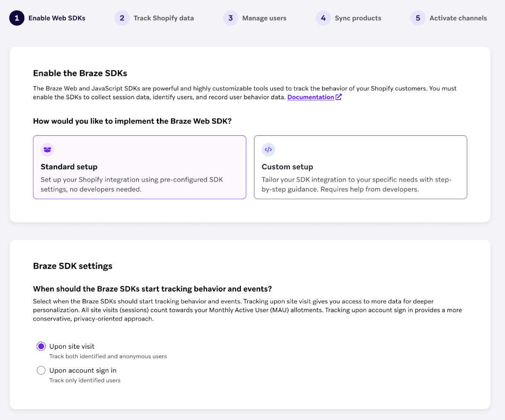This screenshot has width=505, height=420.
Task: Open Documentation via the external link icon
Action: coord(339,97)
